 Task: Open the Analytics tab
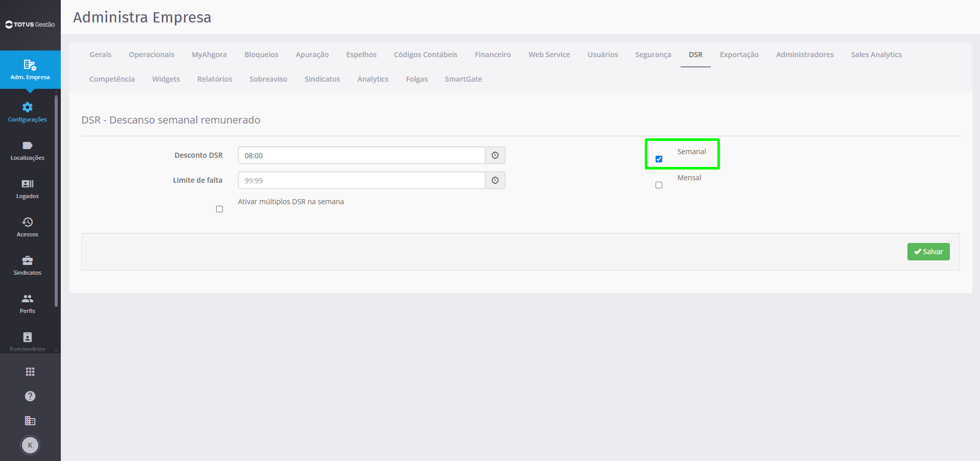pyautogui.click(x=373, y=79)
